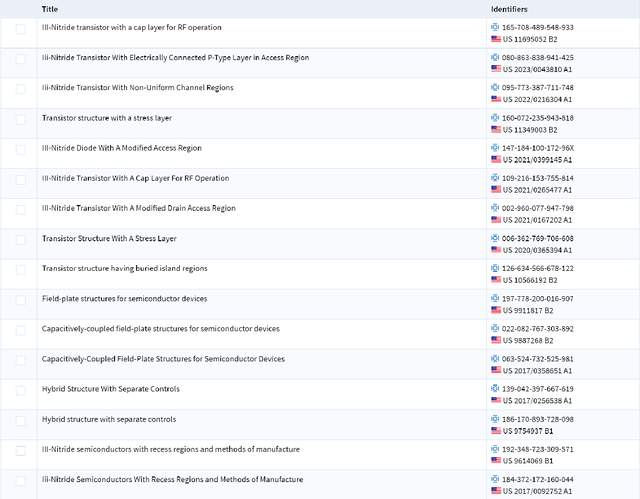640x499 pixels.
Task: Click Lens ID text 192-348-723-309-571
Action: pos(538,449)
